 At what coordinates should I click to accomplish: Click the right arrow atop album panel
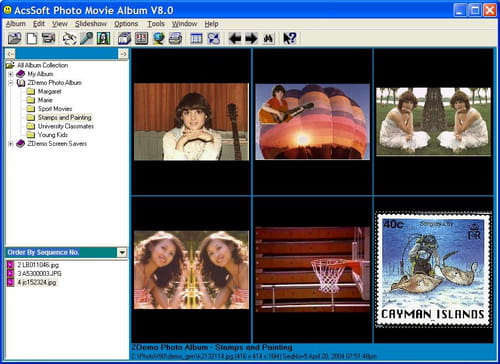point(123,54)
